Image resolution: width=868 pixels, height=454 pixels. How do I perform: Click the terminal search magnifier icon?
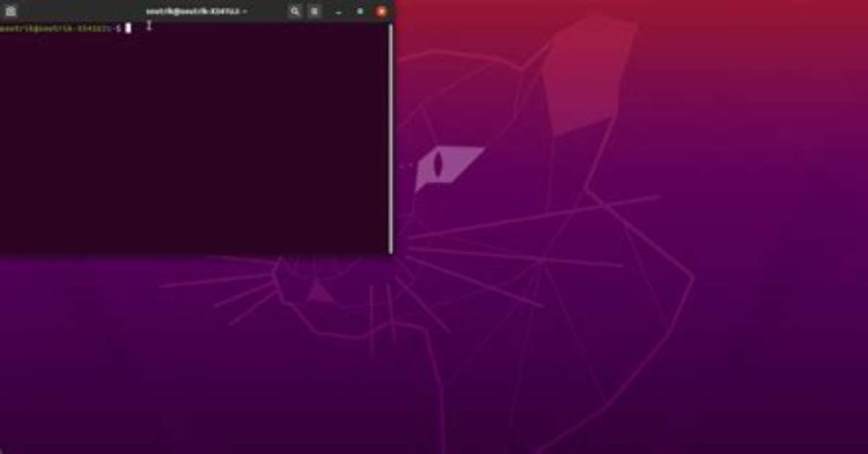[x=294, y=11]
